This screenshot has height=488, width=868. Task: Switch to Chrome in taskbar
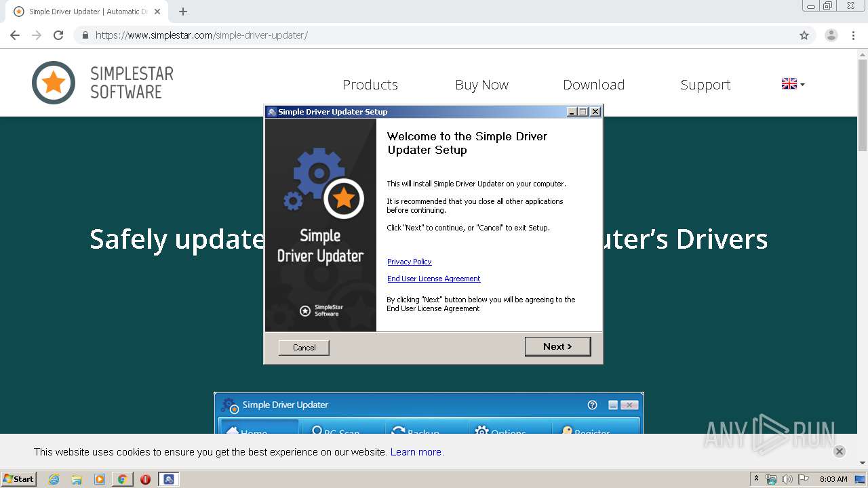point(122,479)
